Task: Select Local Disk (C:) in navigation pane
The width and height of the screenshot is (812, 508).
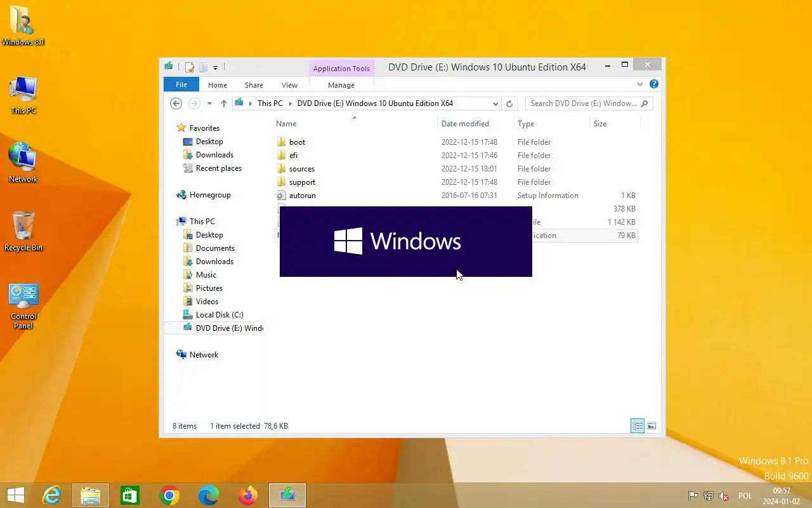Action: point(219,315)
